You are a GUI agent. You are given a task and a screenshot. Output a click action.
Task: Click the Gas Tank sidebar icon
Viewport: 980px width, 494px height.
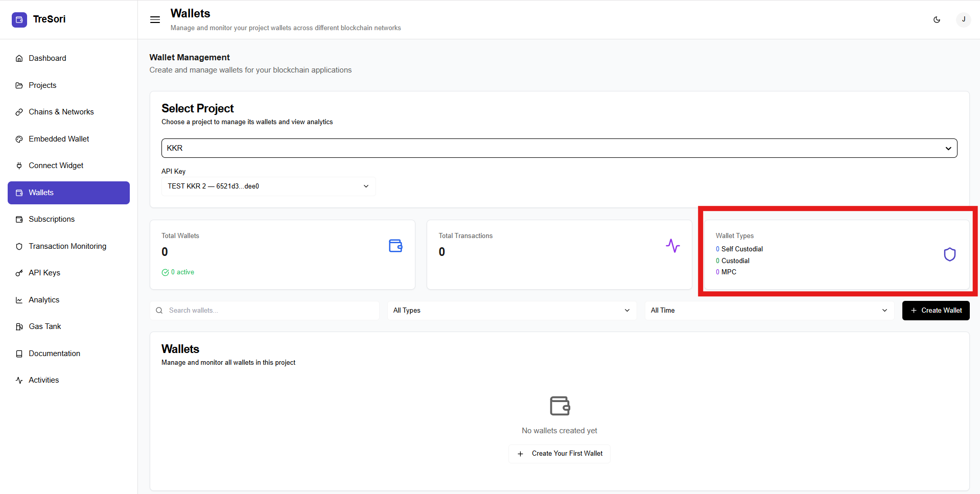click(19, 326)
